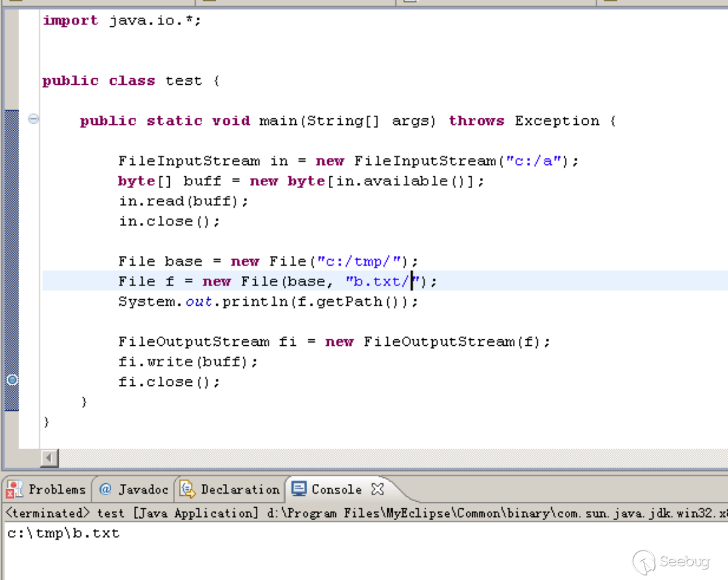728x580 pixels.
Task: Click the italic out field in System.out.println
Action: tap(199, 302)
